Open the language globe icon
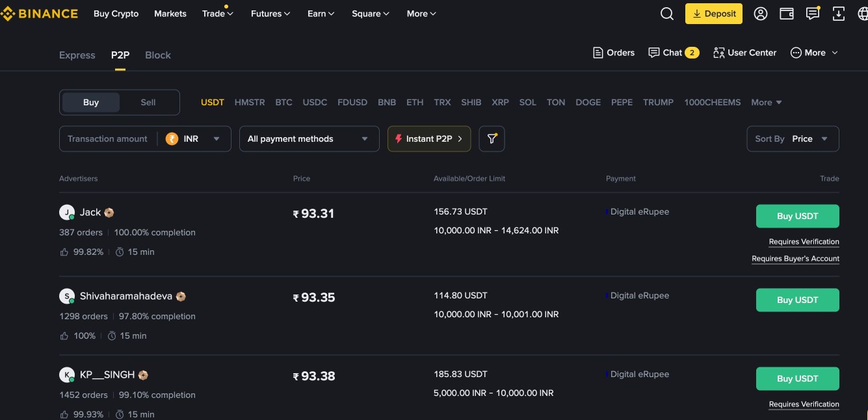This screenshot has width=868, height=420. (863, 14)
